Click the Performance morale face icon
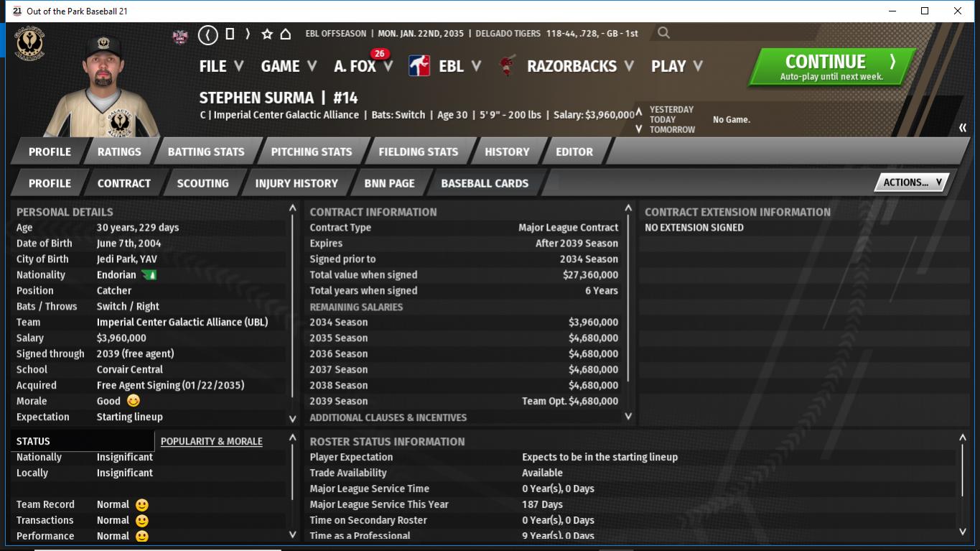This screenshot has width=980, height=551. [x=142, y=536]
